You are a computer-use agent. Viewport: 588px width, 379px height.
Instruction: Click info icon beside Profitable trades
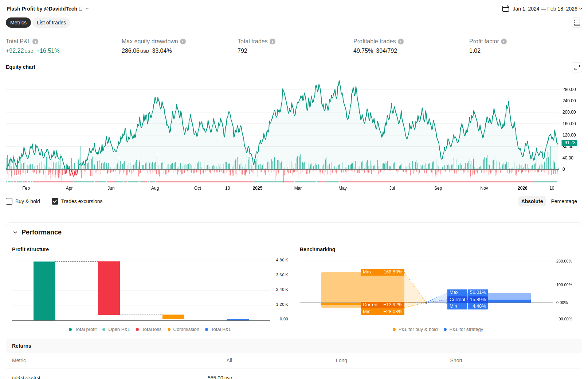(x=401, y=42)
